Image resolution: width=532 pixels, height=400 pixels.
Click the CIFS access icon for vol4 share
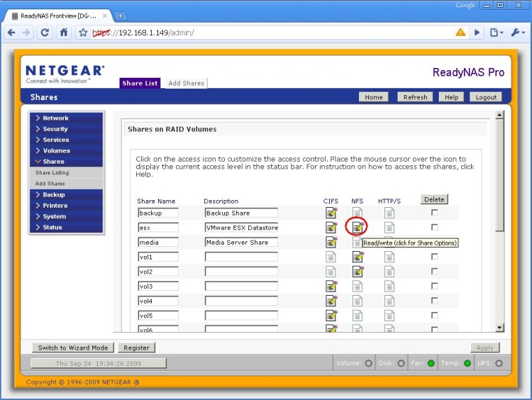331,301
